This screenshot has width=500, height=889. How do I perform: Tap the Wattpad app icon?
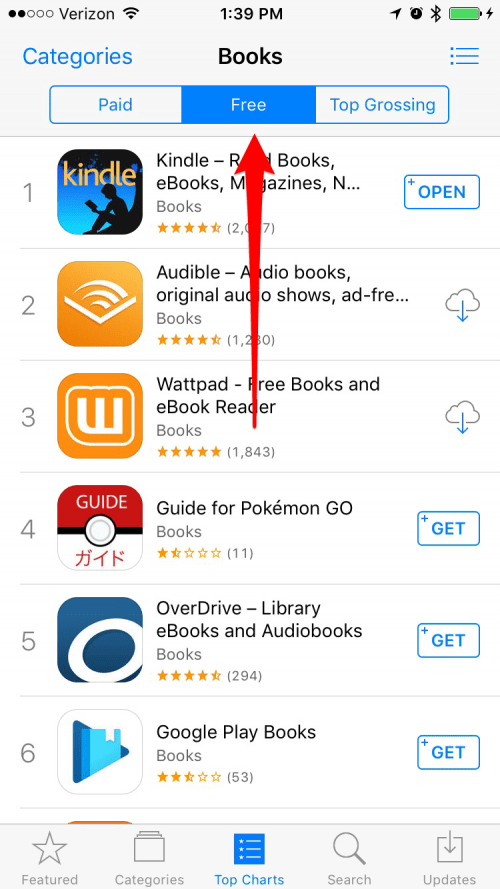click(100, 416)
